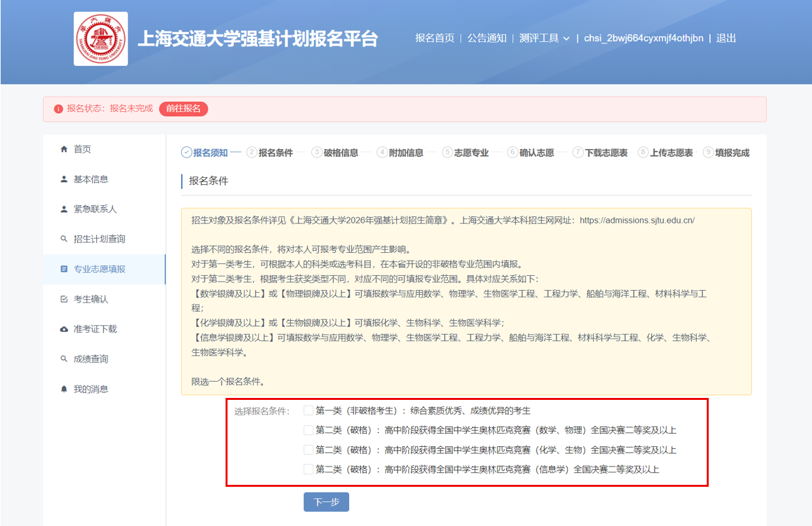Open 报名首页 in top navigation
Viewport: 812px width, 526px height.
tap(435, 39)
